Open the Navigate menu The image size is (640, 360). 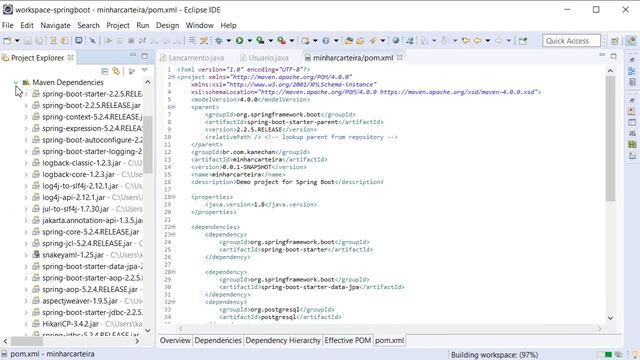tap(56, 25)
